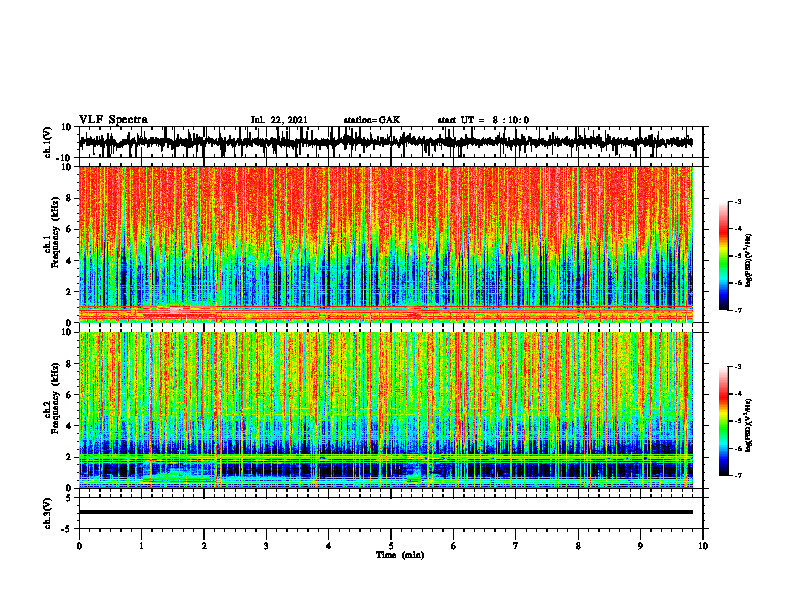Click the ch.2 colorbar log(PSD) label
Viewport: 792px width, 612px height.
point(748,425)
